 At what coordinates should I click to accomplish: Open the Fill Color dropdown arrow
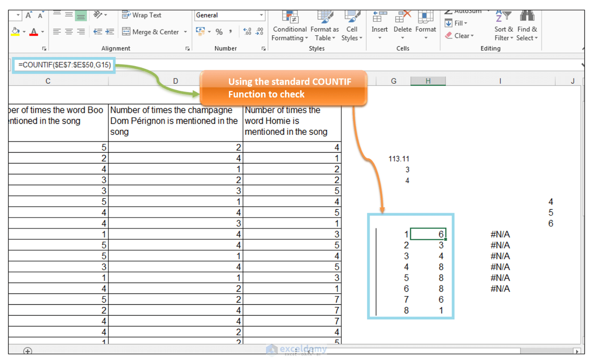coord(24,31)
